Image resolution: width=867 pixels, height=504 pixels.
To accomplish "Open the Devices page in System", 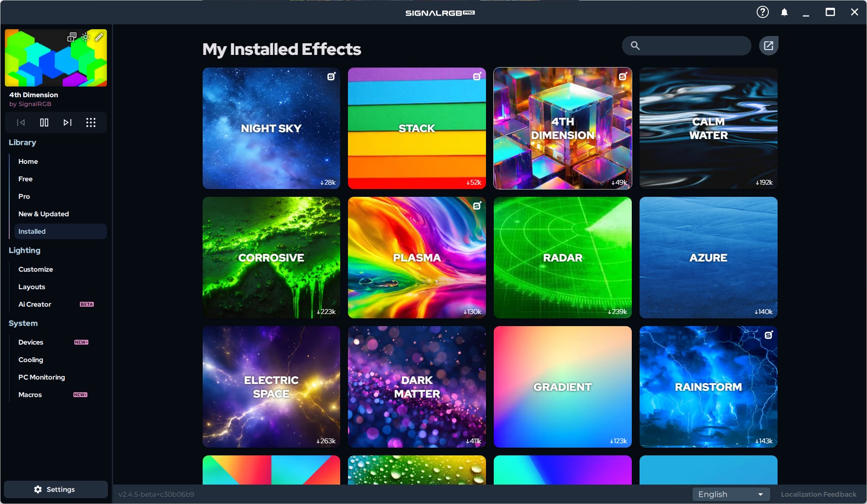I will tap(31, 342).
